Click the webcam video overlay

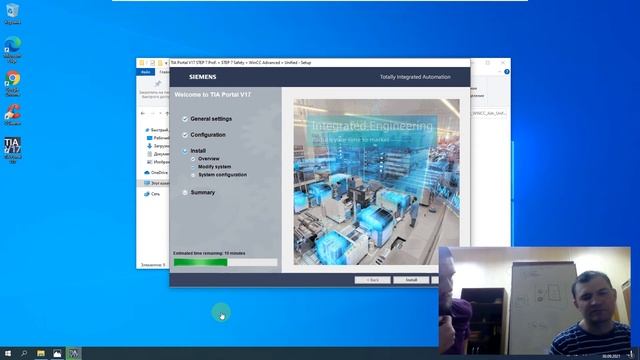click(535, 300)
